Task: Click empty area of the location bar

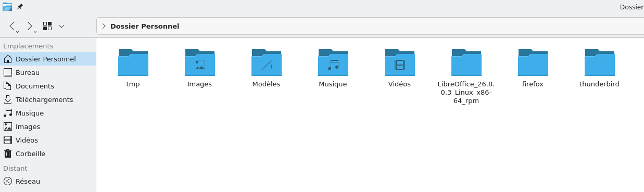Action: click(x=411, y=26)
